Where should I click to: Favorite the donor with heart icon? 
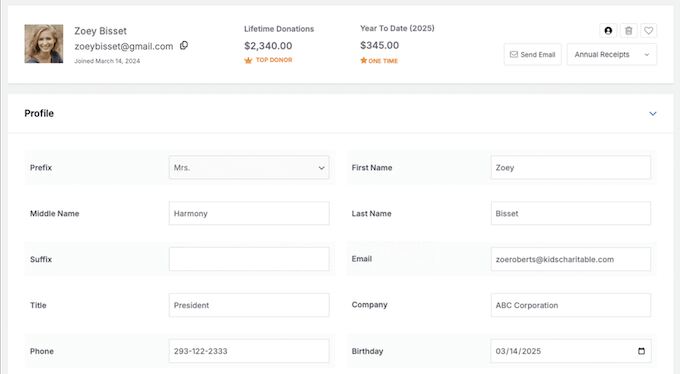648,30
